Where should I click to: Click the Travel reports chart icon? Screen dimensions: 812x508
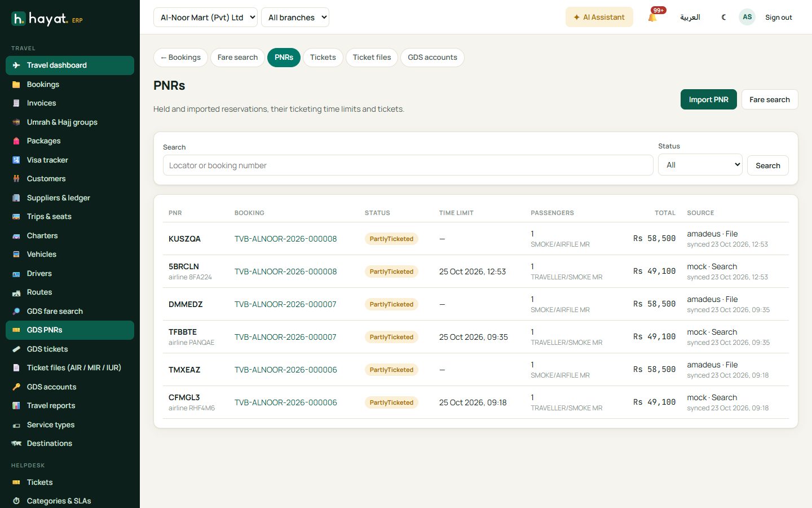coord(16,406)
